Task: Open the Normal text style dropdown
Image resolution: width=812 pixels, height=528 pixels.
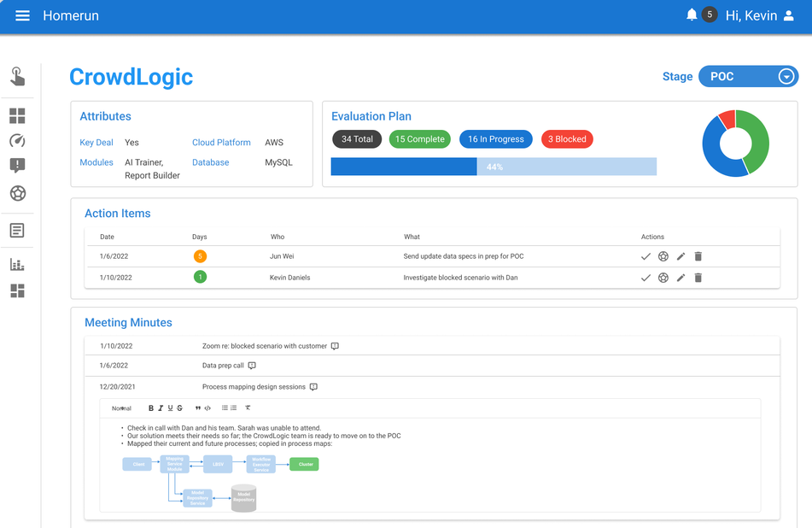Action: (x=121, y=408)
